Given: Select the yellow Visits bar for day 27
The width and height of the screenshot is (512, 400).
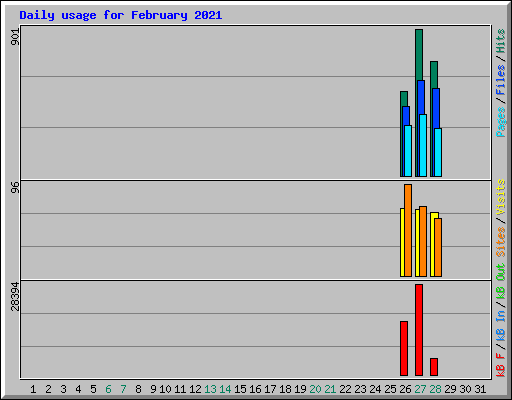Looking at the screenshot, I should [x=417, y=243].
